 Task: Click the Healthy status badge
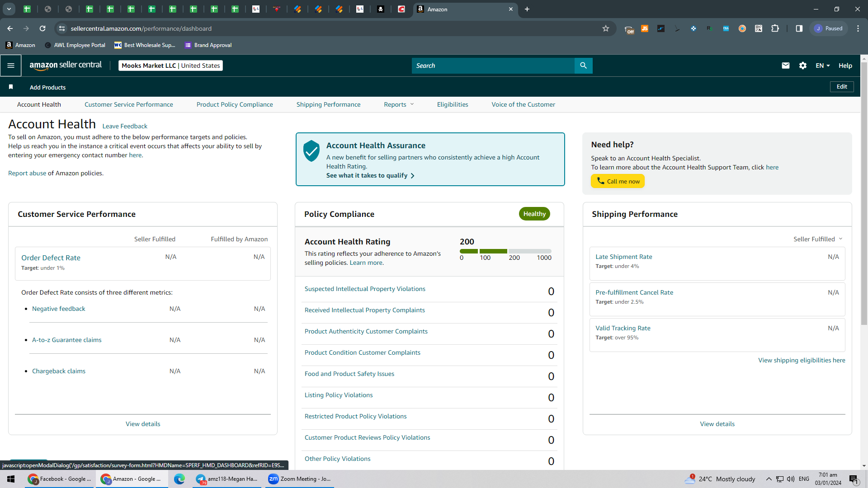534,214
